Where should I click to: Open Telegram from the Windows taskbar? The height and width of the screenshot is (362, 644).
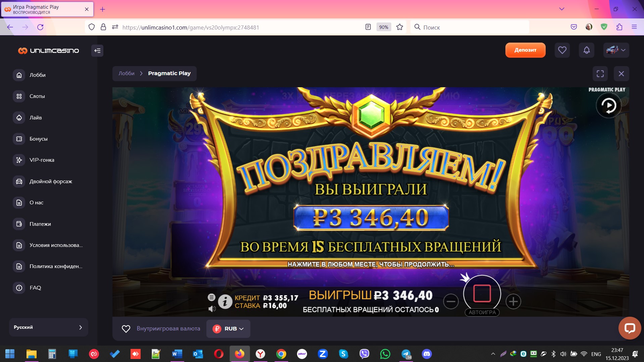tap(406, 354)
